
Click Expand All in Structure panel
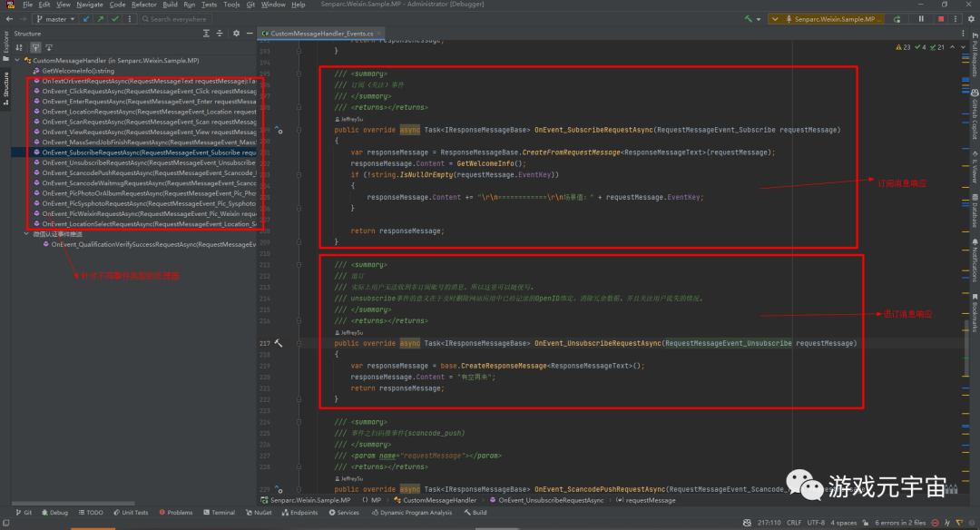206,33
